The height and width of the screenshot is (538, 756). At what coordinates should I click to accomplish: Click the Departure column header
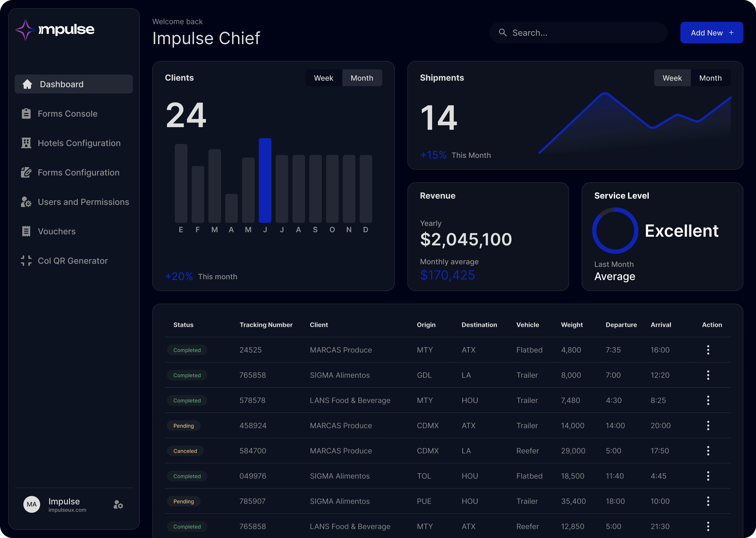click(621, 325)
